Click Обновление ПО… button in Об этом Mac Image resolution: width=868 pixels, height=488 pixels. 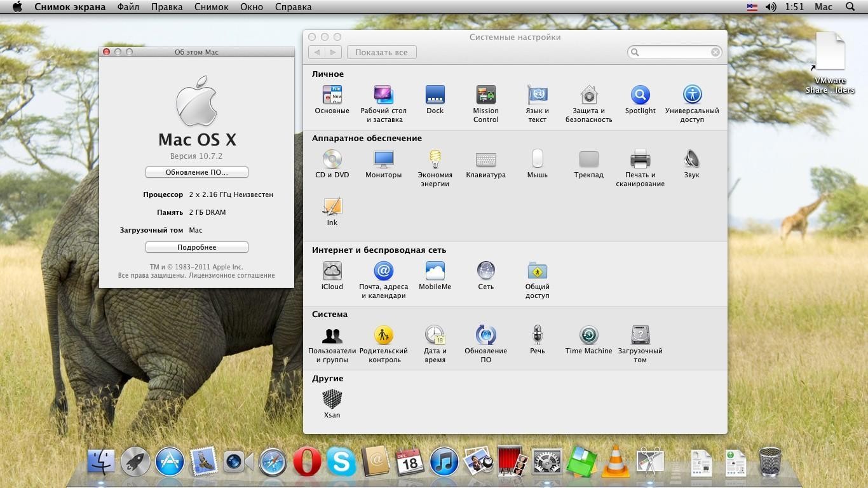click(196, 172)
